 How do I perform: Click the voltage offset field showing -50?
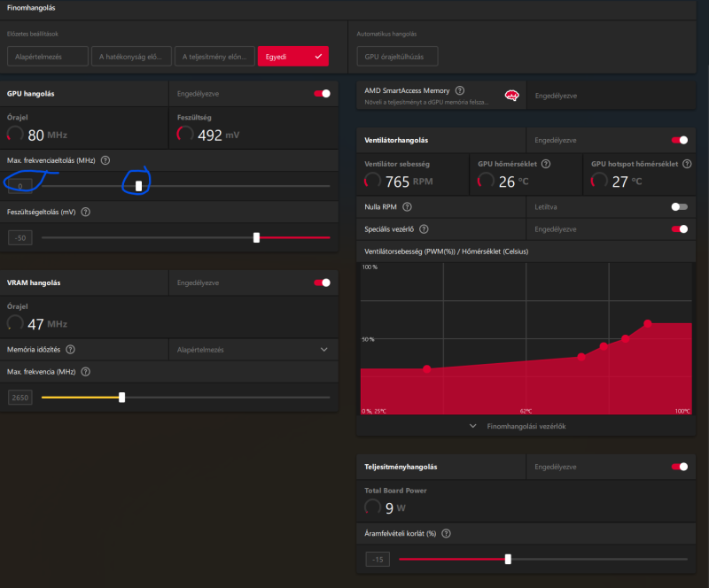[19, 237]
